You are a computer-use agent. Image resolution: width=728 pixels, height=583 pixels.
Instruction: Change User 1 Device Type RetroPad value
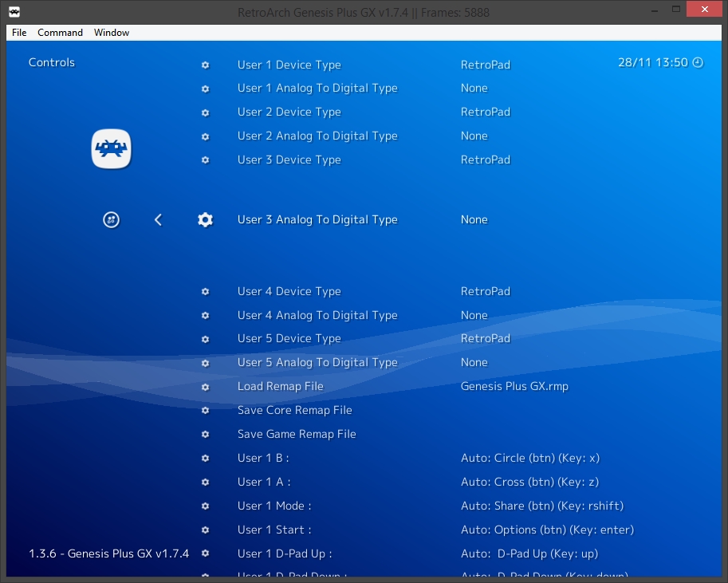pyautogui.click(x=485, y=65)
